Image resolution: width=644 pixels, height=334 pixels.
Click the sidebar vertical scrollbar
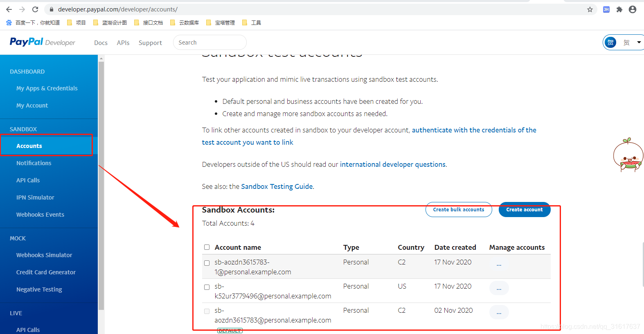click(x=101, y=186)
